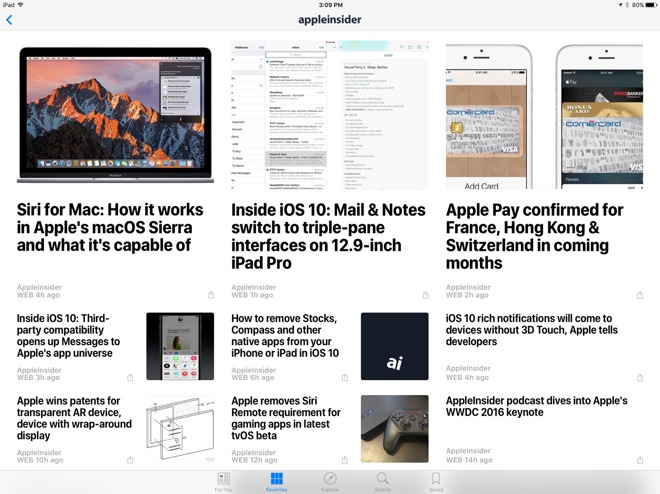Open 'How to remove Stocks, Compass' headline

(x=285, y=335)
